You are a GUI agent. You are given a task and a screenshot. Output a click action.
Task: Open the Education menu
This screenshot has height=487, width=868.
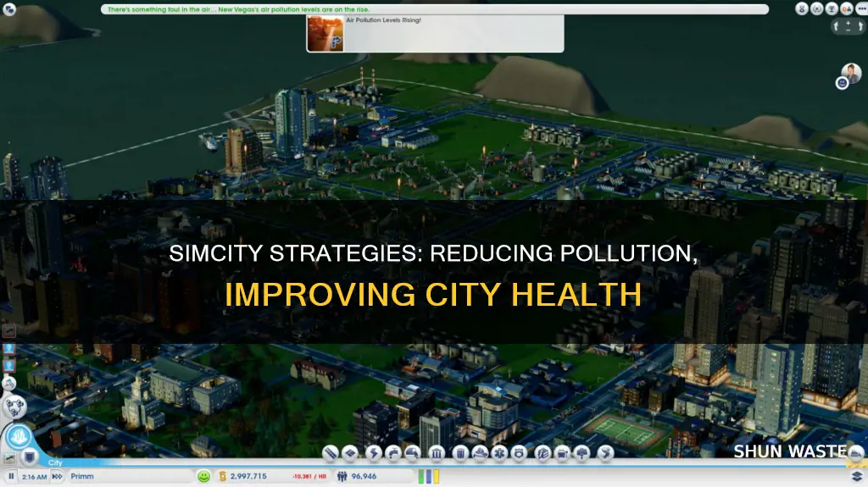(542, 453)
